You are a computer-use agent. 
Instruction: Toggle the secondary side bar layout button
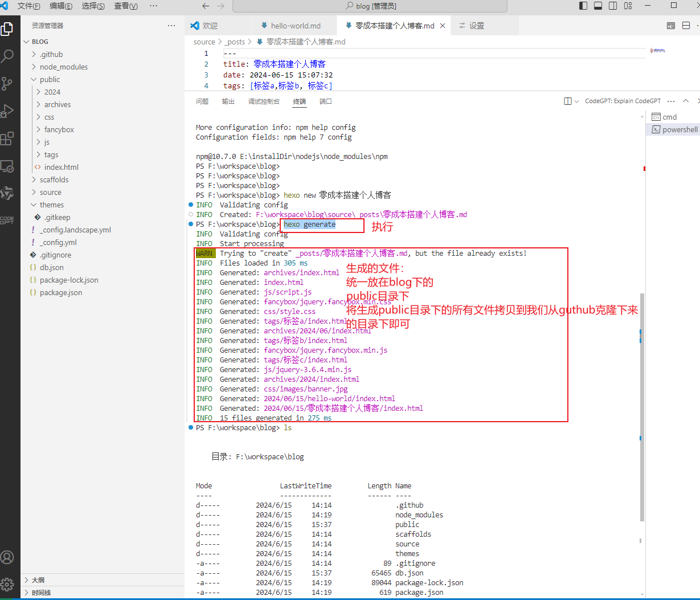pyautogui.click(x=613, y=6)
